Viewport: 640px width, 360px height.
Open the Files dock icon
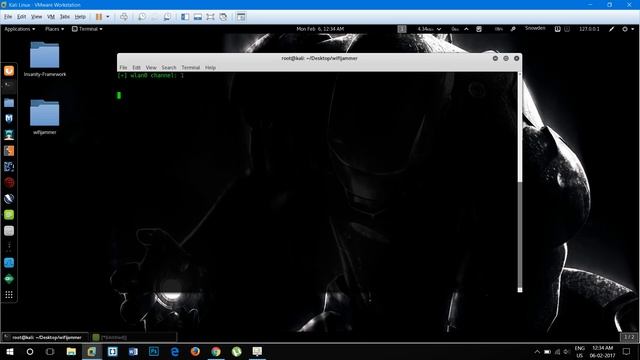pyautogui.click(x=9, y=102)
